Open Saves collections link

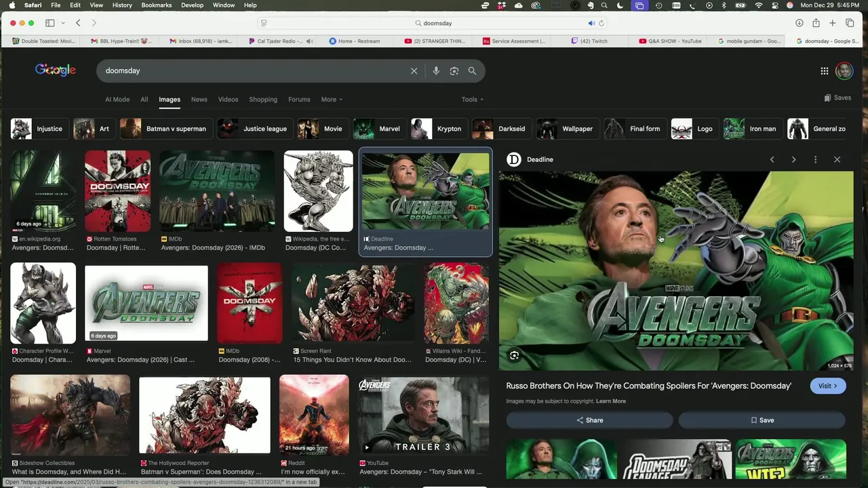click(837, 98)
